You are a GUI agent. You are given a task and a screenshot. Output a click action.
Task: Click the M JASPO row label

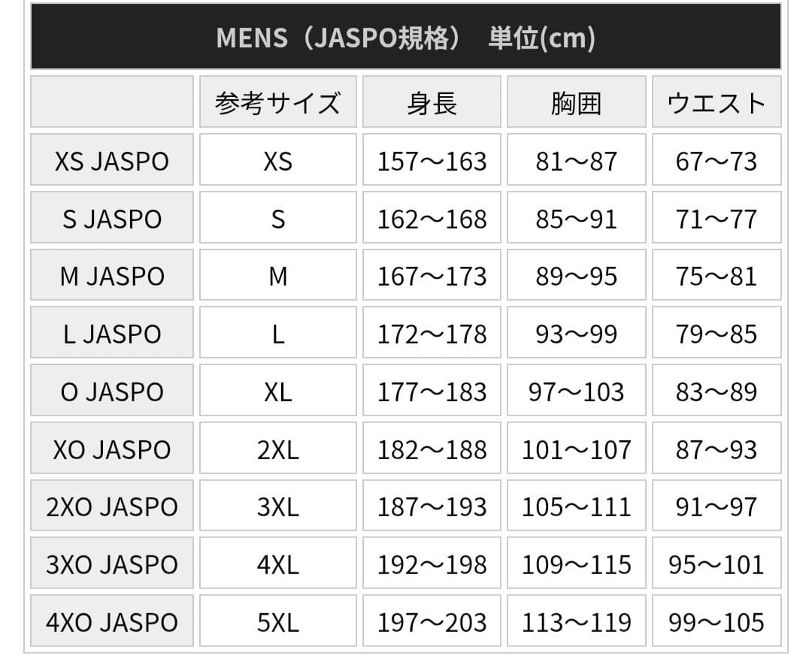(x=112, y=275)
